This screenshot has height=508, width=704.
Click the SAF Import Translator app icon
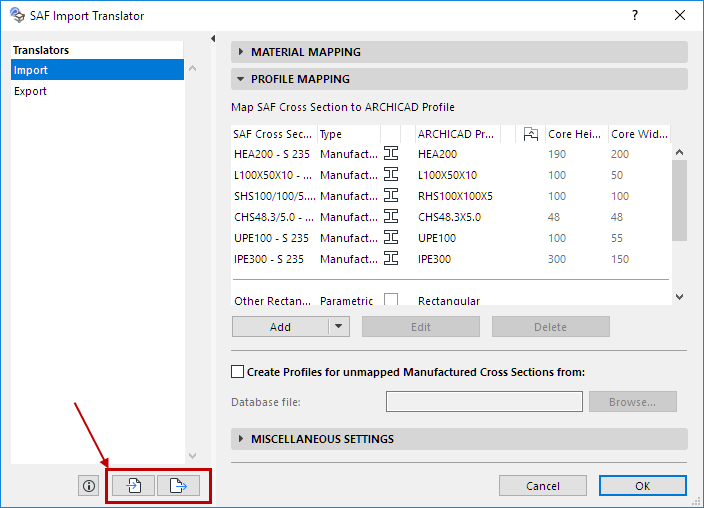pyautogui.click(x=17, y=15)
